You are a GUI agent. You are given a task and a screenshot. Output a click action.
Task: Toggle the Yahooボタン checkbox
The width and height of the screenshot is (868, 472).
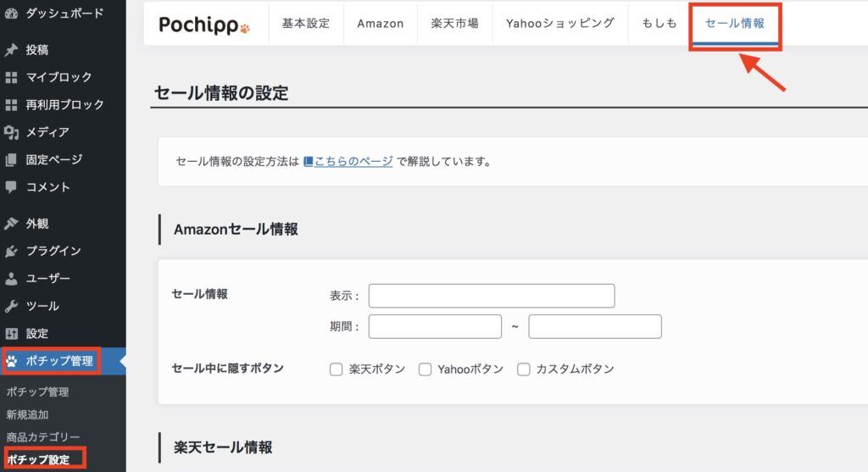[426, 369]
